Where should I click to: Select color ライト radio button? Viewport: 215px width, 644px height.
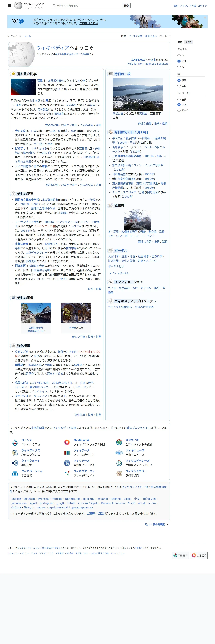pos(179,105)
